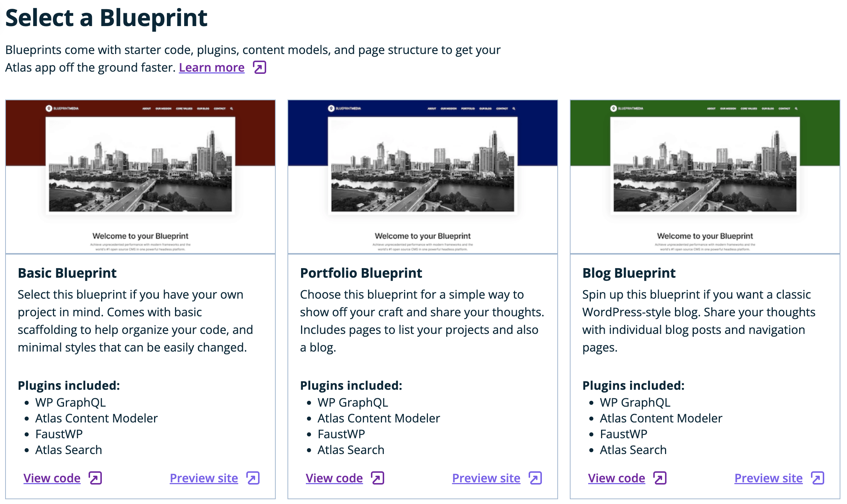The width and height of the screenshot is (847, 504).
Task: Open Preview site for Blog Blueprint
Action: 768,478
